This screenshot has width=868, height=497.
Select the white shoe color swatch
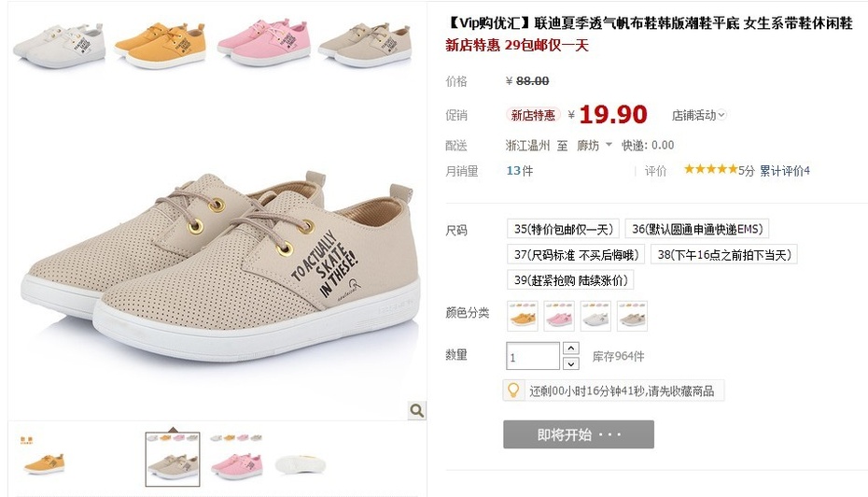tap(595, 316)
